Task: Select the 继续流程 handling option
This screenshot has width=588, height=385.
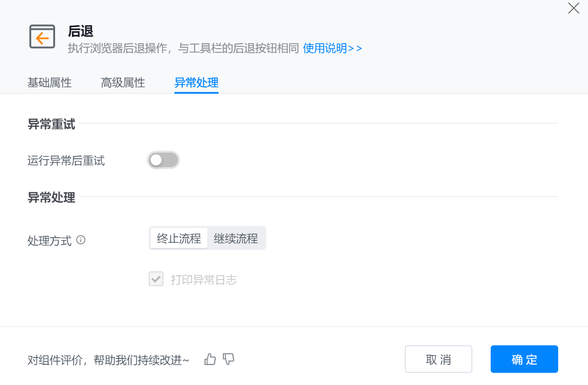Action: click(236, 239)
